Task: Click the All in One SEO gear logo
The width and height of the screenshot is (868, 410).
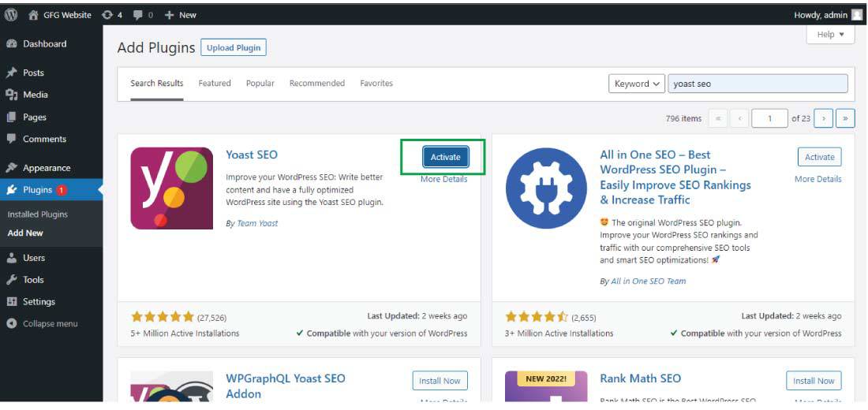Action: (x=546, y=188)
